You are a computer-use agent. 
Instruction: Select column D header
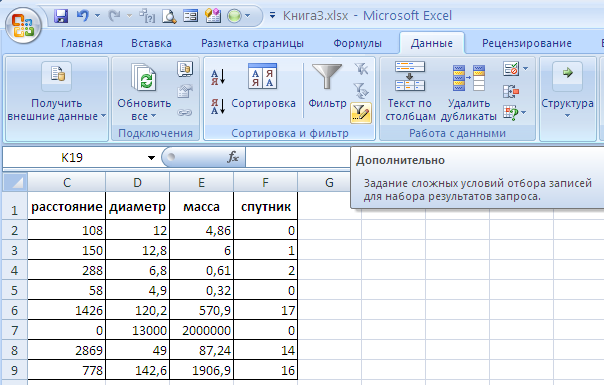(138, 182)
